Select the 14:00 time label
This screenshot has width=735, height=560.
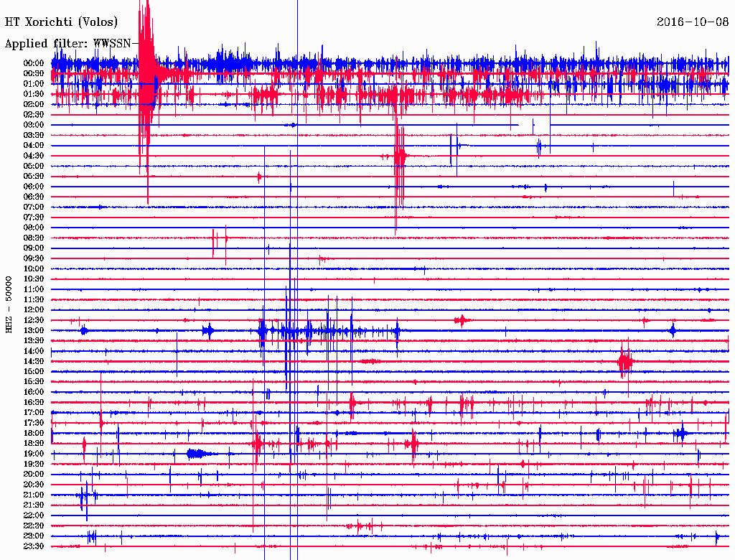(34, 351)
